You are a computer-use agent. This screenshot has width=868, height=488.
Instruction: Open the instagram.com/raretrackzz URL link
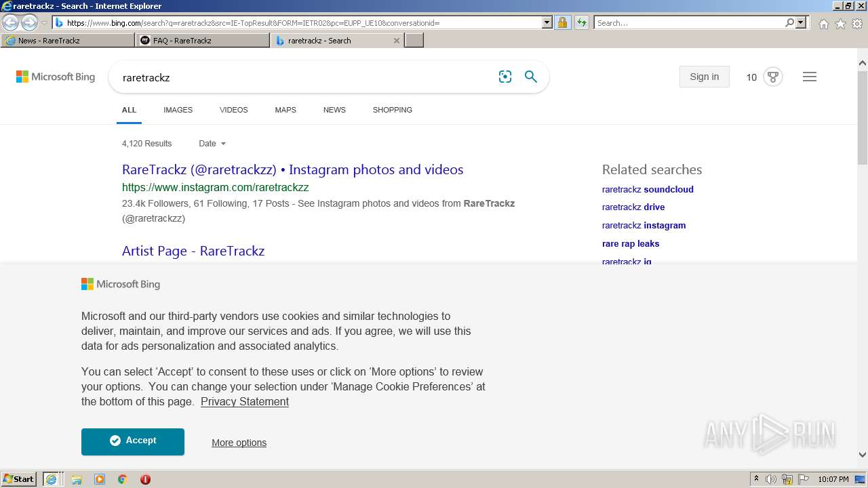click(215, 187)
